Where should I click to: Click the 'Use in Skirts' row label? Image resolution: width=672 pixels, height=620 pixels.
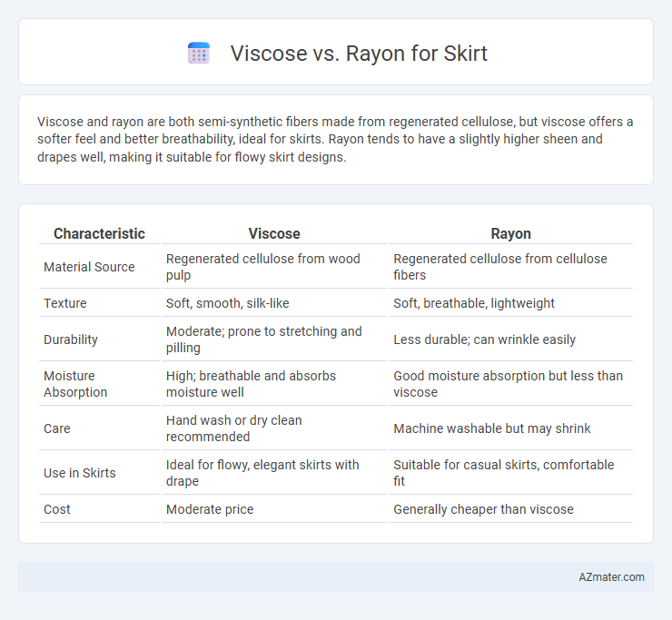(x=80, y=473)
